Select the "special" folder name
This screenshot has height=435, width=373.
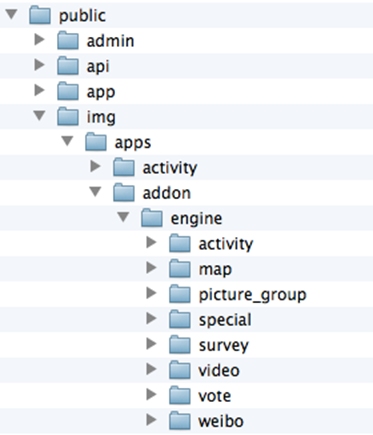coord(225,320)
